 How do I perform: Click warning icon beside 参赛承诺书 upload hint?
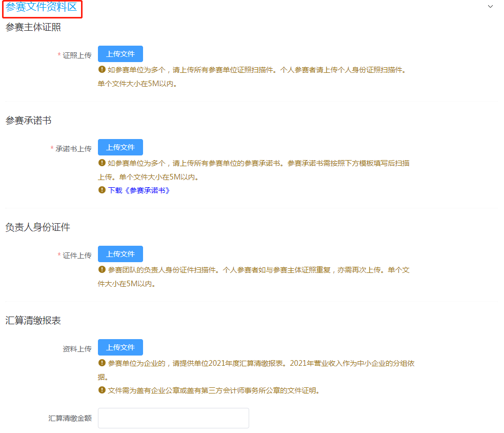click(102, 163)
